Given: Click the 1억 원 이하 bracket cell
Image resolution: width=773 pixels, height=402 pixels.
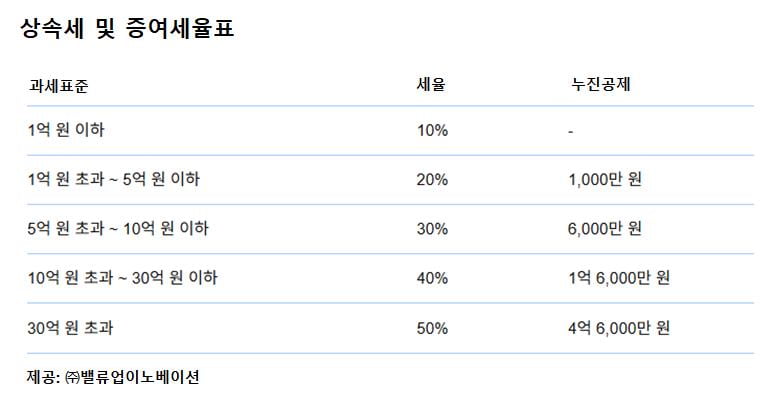Looking at the screenshot, I should (x=67, y=130).
